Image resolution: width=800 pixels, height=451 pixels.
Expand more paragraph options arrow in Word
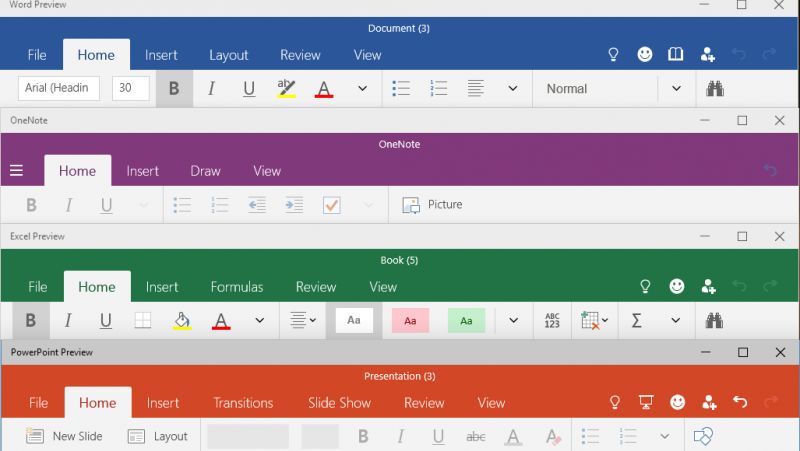point(513,88)
